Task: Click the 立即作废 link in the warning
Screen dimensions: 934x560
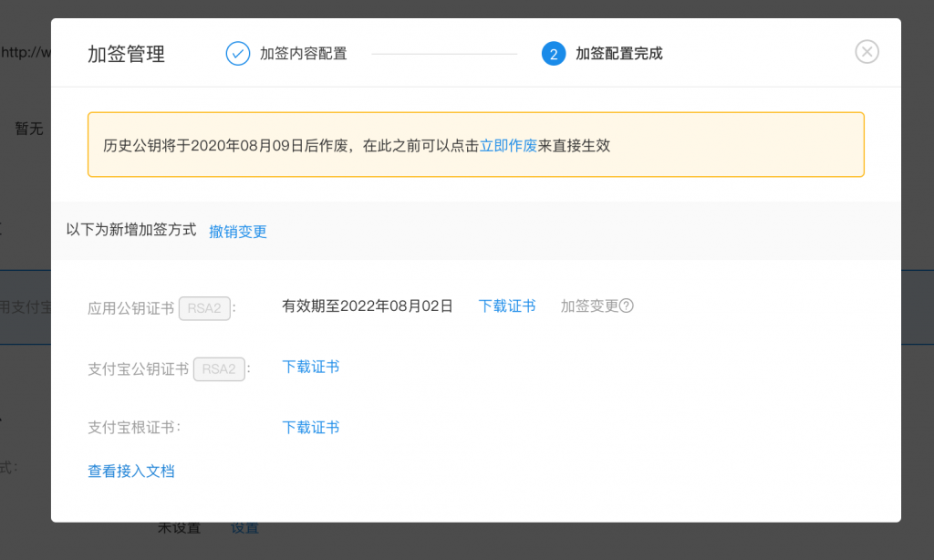Action: tap(508, 145)
